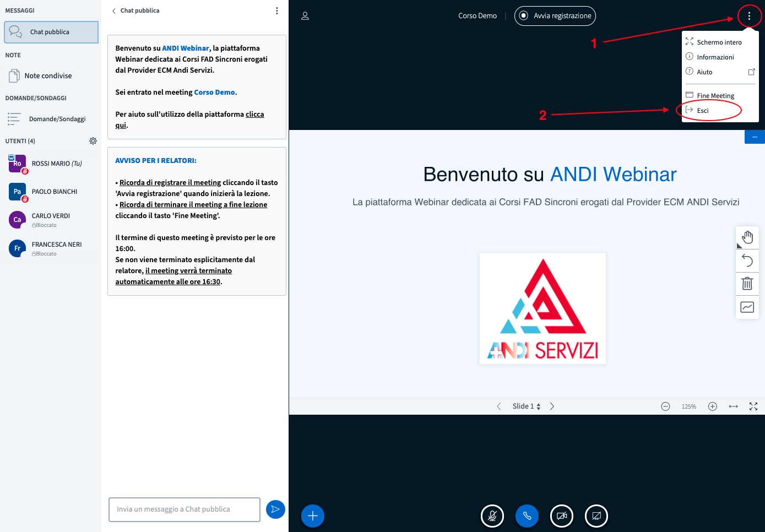Collapse the Chat pubblica panel chevron

114,11
